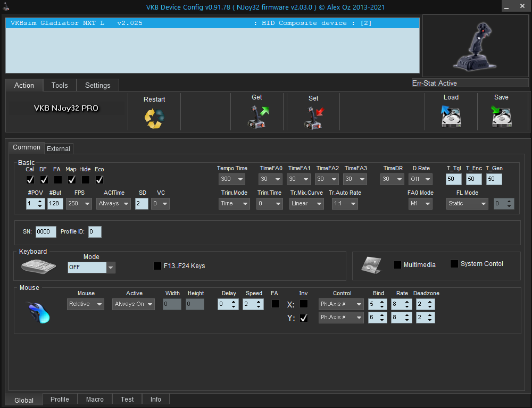Switch to the Tools tab
Image resolution: width=532 pixels, height=408 pixels.
coord(60,85)
